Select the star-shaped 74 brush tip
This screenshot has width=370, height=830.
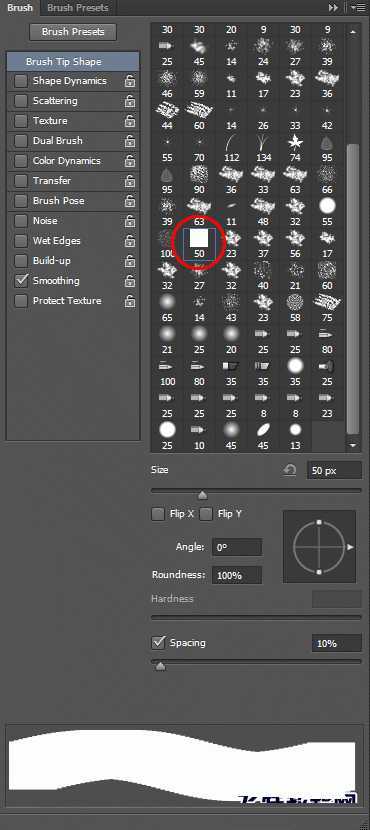295,142
